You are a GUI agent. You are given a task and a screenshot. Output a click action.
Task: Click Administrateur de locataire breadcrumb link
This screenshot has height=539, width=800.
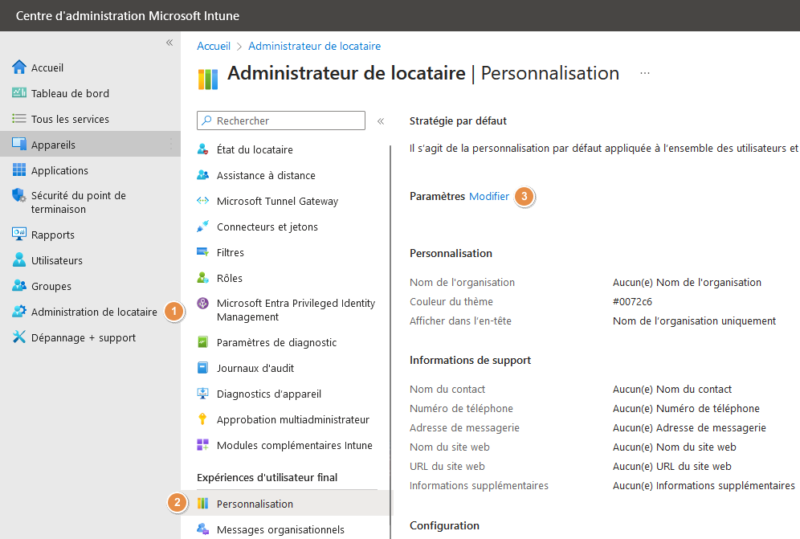coord(314,46)
